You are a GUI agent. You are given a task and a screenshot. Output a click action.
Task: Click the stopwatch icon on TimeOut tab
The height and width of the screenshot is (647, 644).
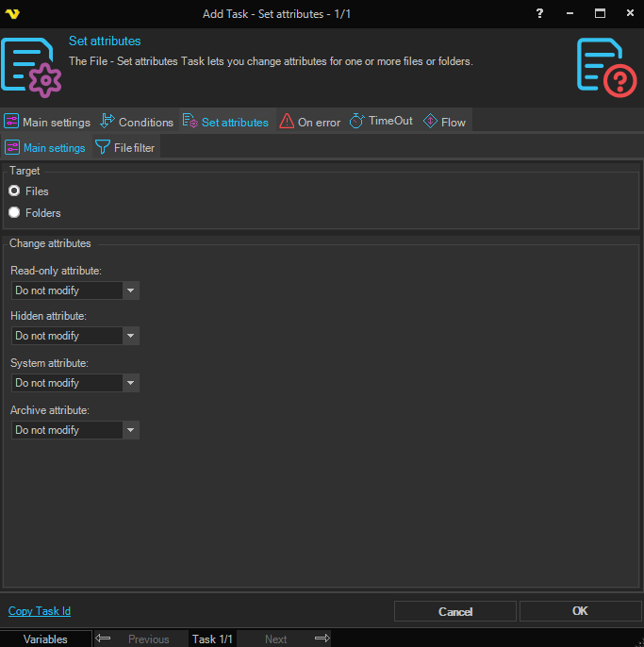coord(356,122)
